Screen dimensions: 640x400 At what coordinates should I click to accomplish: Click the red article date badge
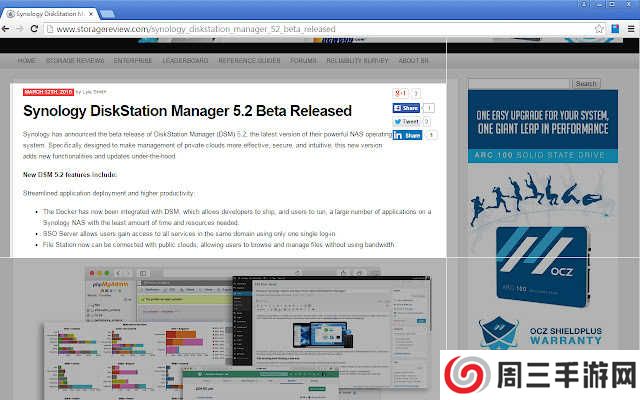(x=48, y=92)
